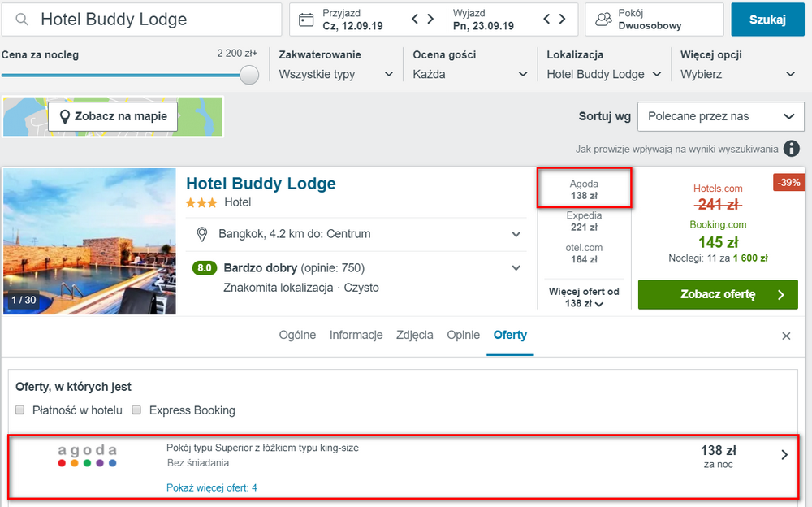
Task: Open commission info icon
Action: pyautogui.click(x=791, y=149)
